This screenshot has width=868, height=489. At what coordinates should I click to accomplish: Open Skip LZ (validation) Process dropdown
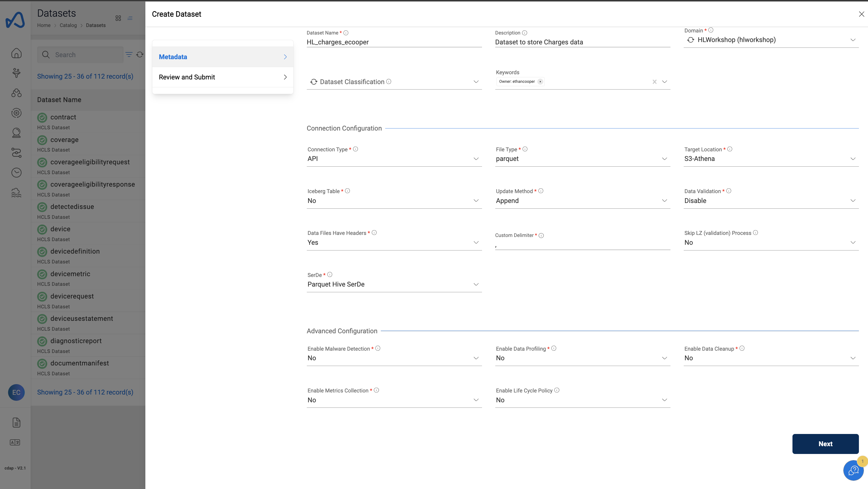coord(771,242)
